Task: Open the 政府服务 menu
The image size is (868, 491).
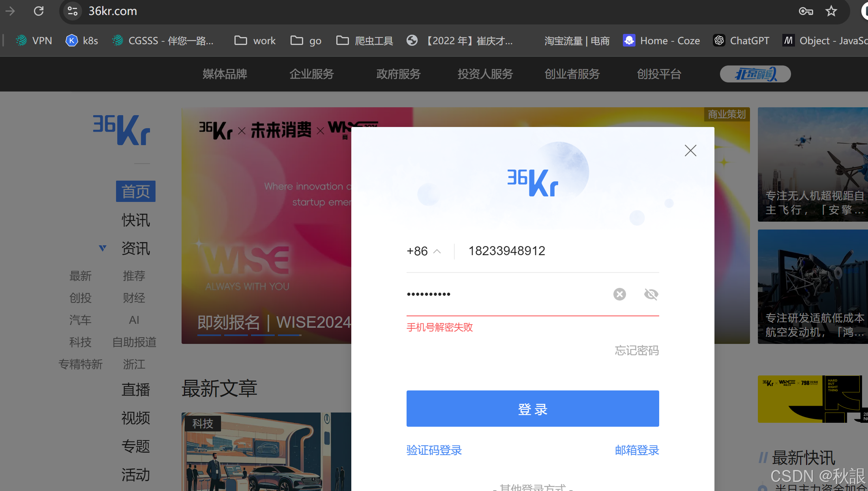Action: (x=399, y=74)
